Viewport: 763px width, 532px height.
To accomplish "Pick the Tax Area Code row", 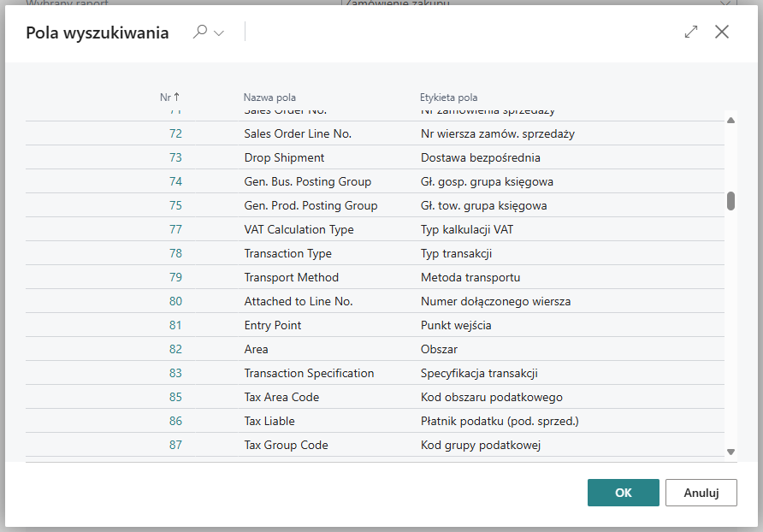I will pyautogui.click(x=281, y=397).
